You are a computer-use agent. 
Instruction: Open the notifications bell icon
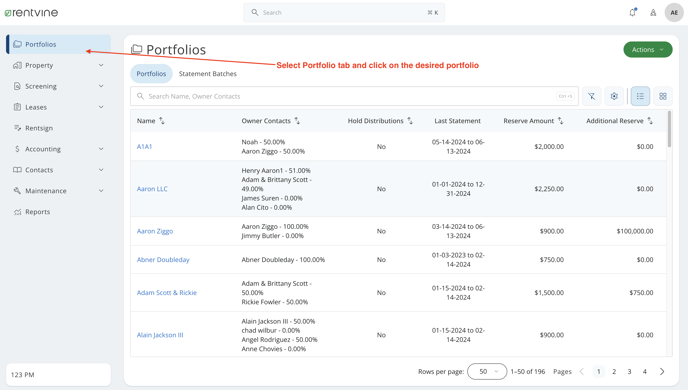pos(632,12)
